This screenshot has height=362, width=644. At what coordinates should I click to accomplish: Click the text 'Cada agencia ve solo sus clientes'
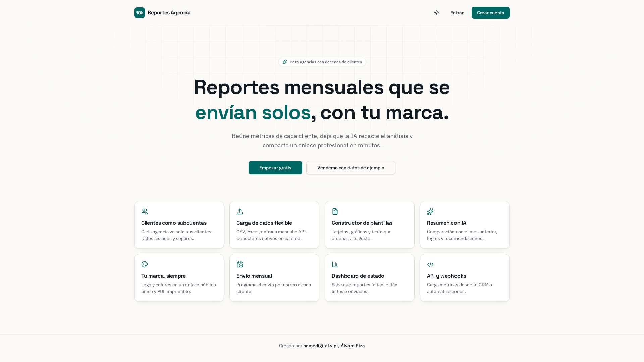tap(176, 232)
